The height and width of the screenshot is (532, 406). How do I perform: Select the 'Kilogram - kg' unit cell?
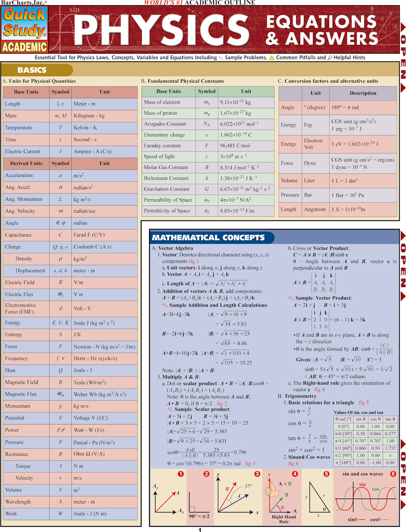(x=105, y=116)
